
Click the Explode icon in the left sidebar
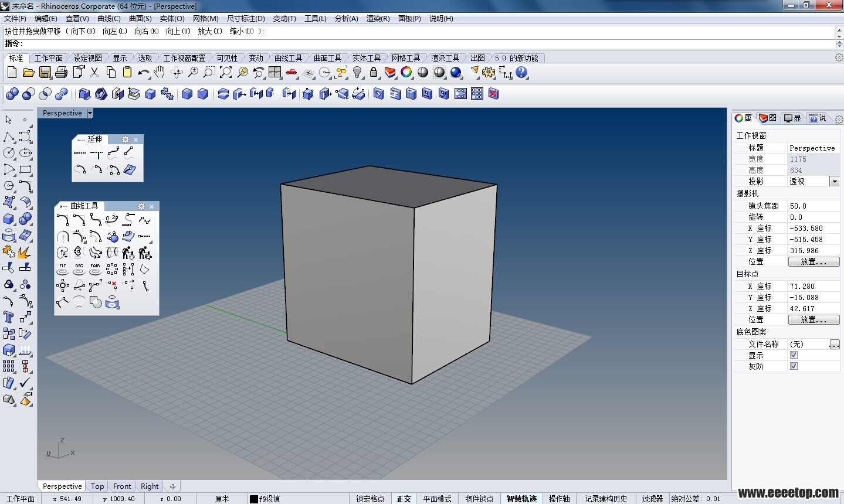tap(25, 252)
